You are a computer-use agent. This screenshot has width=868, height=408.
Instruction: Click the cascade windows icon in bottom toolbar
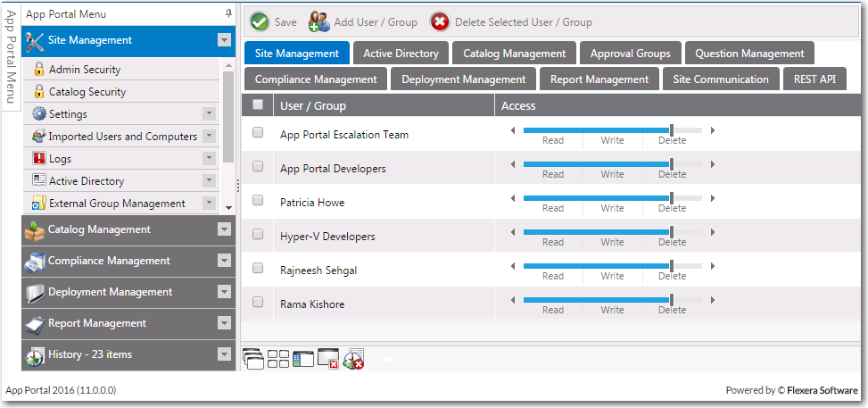pyautogui.click(x=253, y=359)
